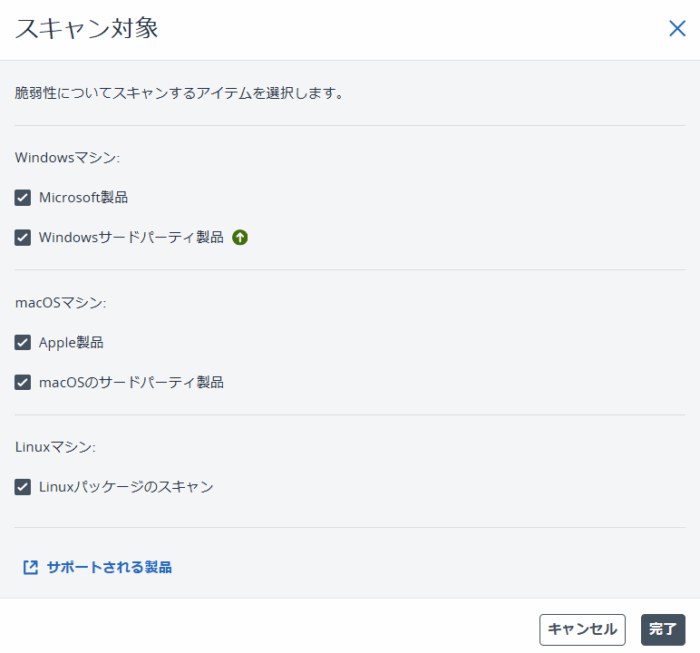700x653 pixels.
Task: Toggle the Windowsサードパーティ製品 checkbox
Action: (23, 238)
